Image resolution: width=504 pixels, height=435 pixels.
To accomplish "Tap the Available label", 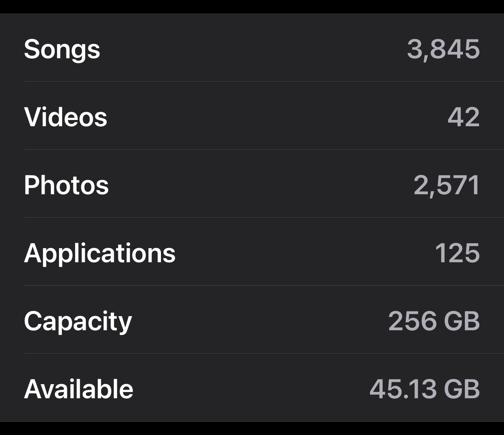I will coord(79,389).
